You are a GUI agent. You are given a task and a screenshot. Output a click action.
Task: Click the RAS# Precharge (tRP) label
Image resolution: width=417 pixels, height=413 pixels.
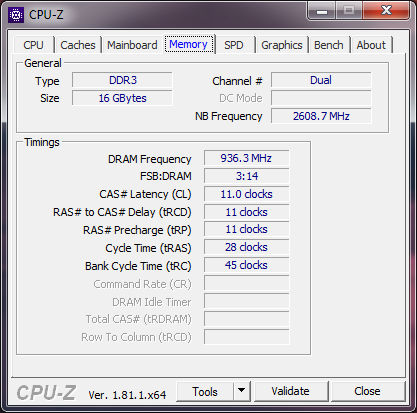point(137,230)
